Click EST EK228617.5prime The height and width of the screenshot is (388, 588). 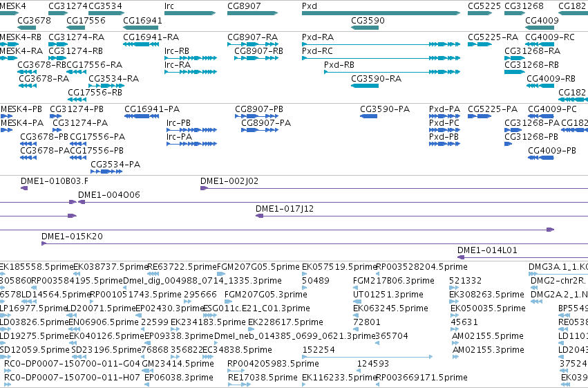[x=285, y=322]
